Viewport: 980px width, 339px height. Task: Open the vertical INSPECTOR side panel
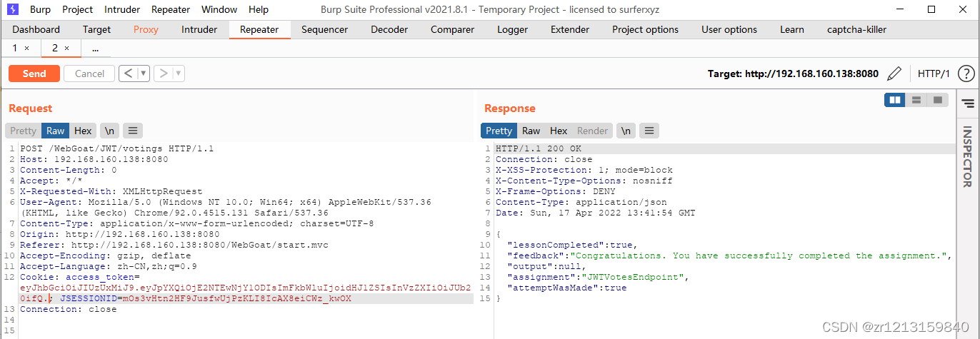[968, 157]
